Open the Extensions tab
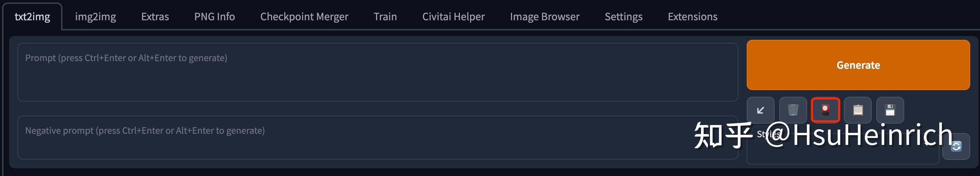980x176 pixels. tap(692, 17)
